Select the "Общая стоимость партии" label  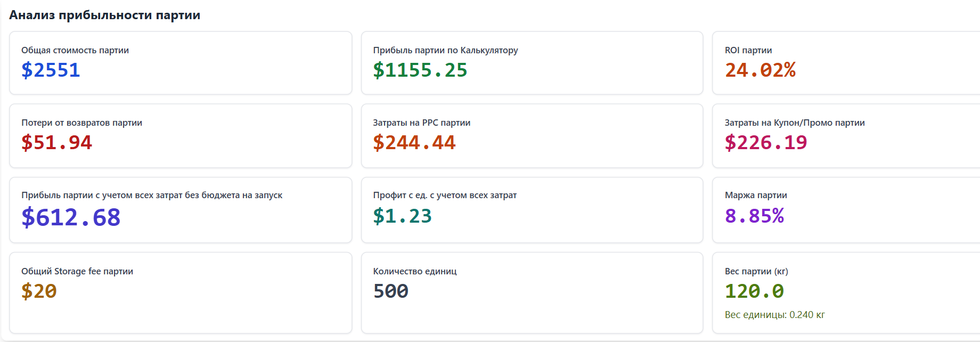[x=75, y=50]
